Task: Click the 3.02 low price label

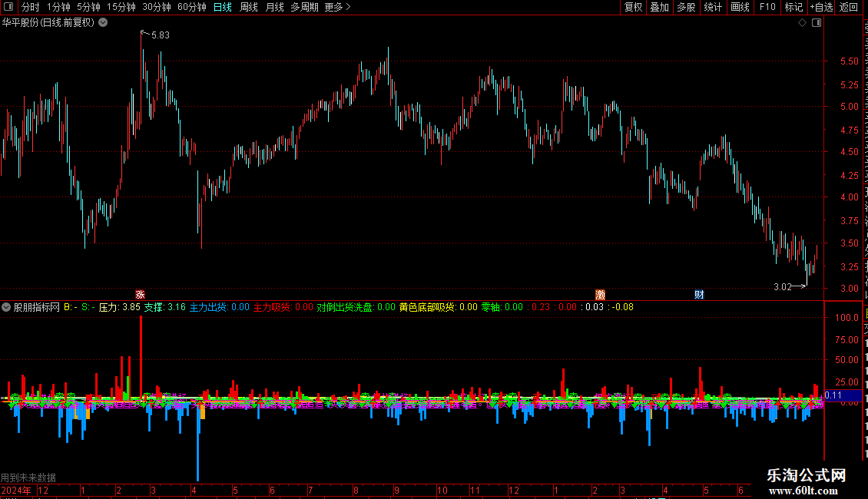Action: pyautogui.click(x=782, y=286)
